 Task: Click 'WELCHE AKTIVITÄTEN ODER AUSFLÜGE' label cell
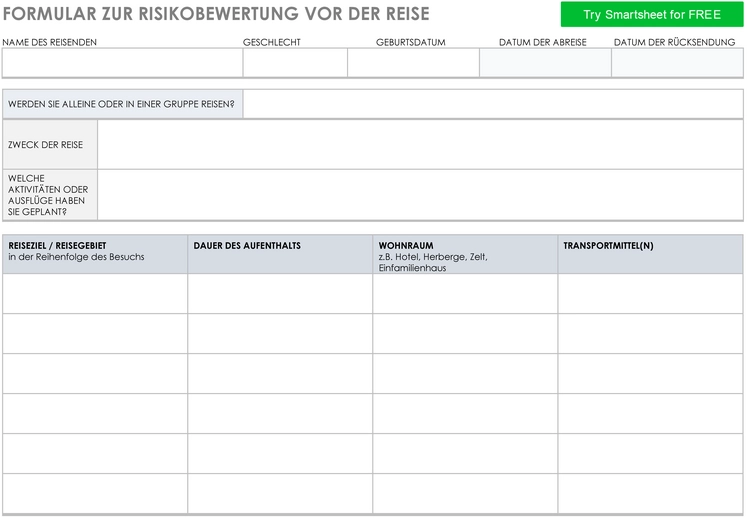click(x=50, y=195)
